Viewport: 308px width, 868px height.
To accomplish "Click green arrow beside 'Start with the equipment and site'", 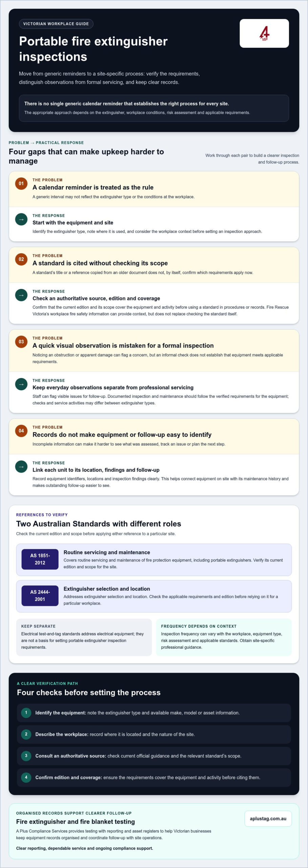I will 21,219.
